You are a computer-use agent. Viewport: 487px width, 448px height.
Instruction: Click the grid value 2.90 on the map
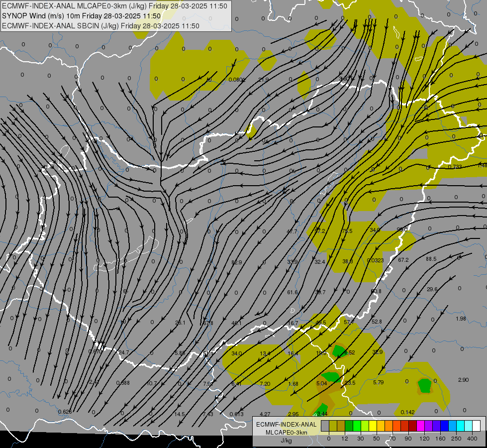[x=464, y=380]
